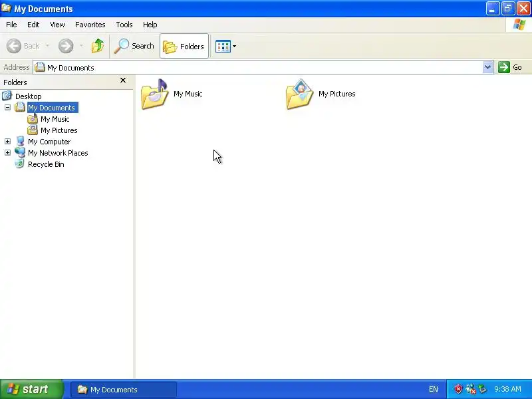Restore down the My Documents window
Image resolution: width=532 pixels, height=399 pixels.
point(508,9)
